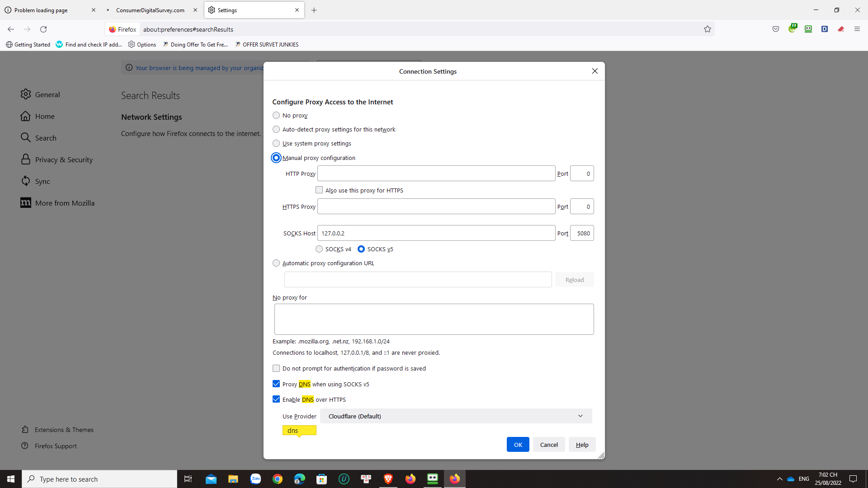Open the OFFER SURVET JUNKIES bookmark
The width and height of the screenshot is (868, 488).
pos(267,44)
